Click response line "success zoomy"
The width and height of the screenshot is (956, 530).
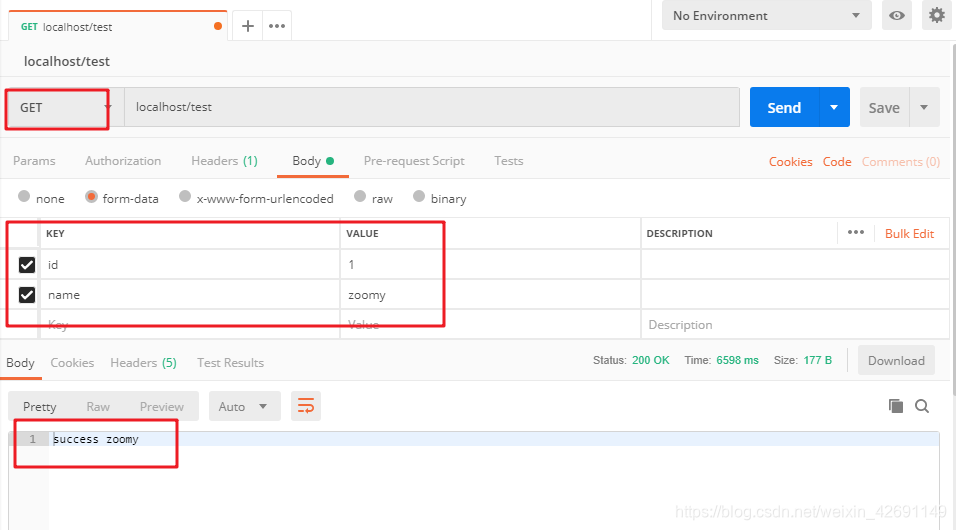click(x=96, y=439)
